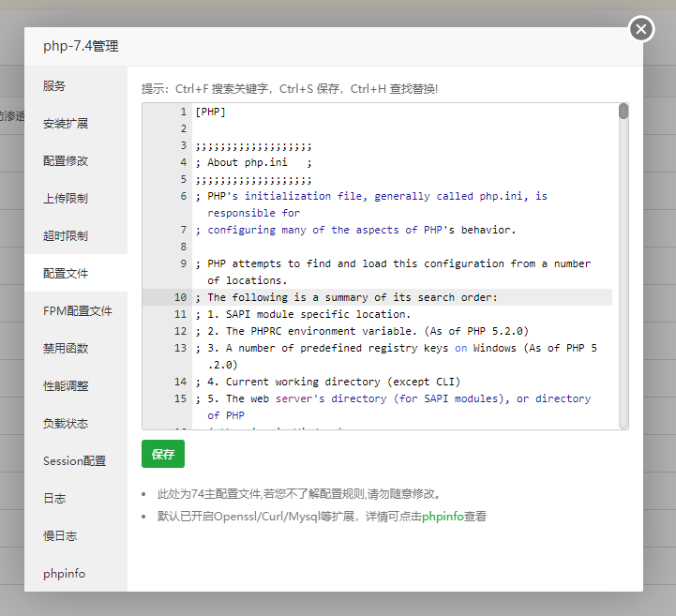Open the Session配置 tab
Viewport: 676px width, 616px height.
click(76, 460)
